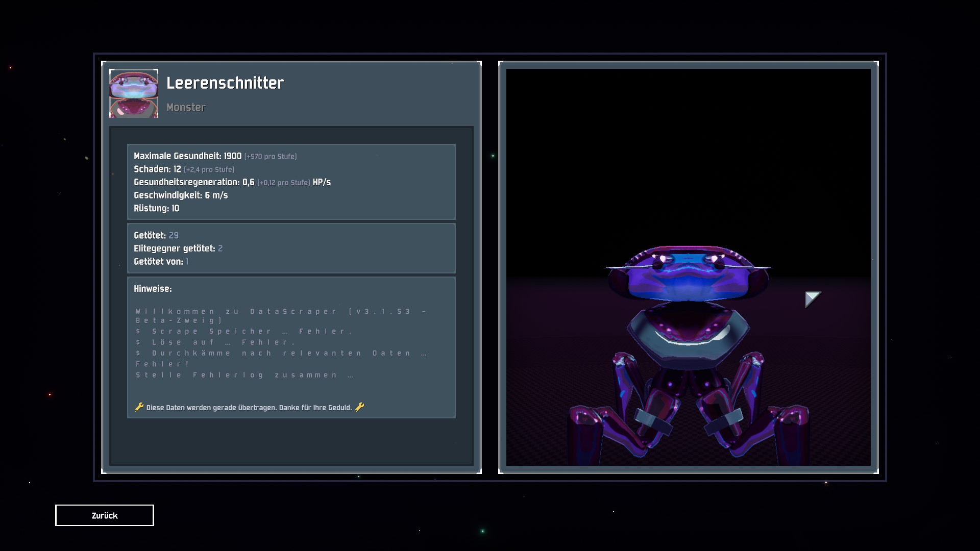Click the Elitegegner getötet entry
980x551 pixels.
click(x=178, y=248)
